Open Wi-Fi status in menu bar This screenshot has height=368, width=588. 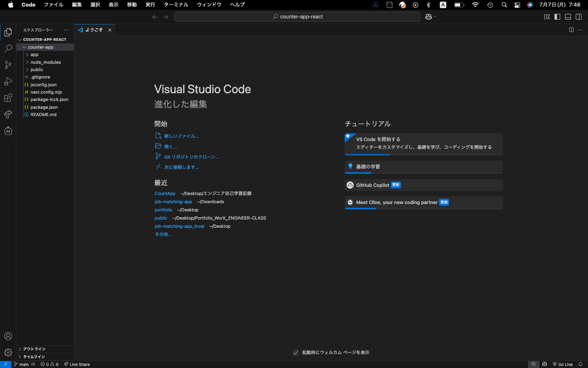click(475, 5)
